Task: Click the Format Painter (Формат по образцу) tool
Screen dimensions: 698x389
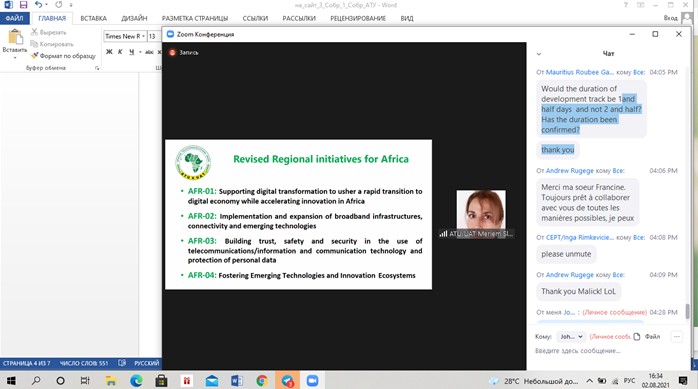Action: click(x=63, y=56)
